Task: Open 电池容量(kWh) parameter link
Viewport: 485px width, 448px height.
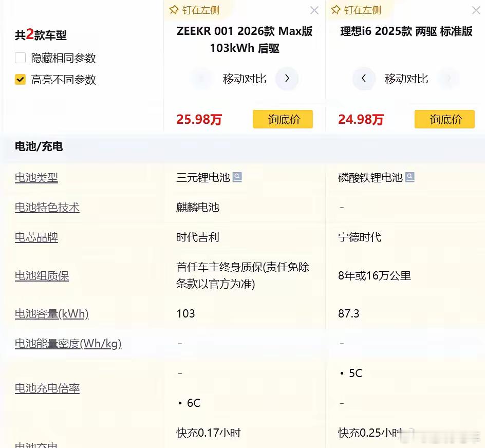Action: click(52, 314)
